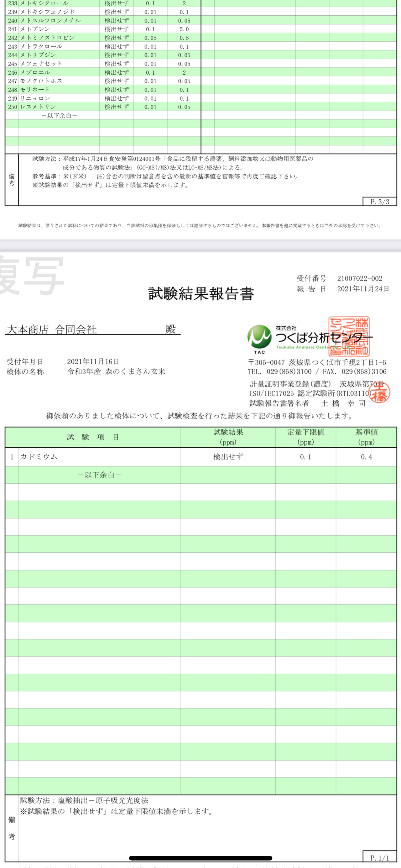Tap the round red 土橋 signer seal
The height and width of the screenshot is (868, 401).
[379, 392]
